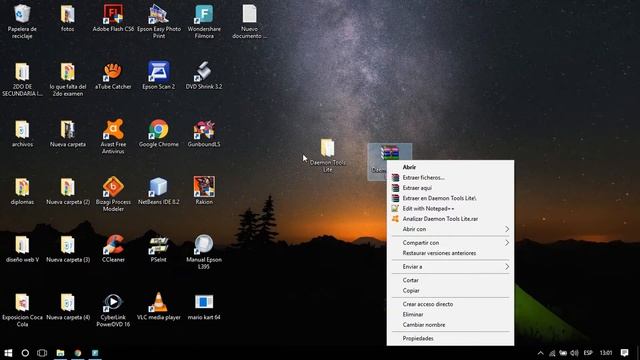
Task: Open Chrome from the taskbar
Action: (78, 353)
